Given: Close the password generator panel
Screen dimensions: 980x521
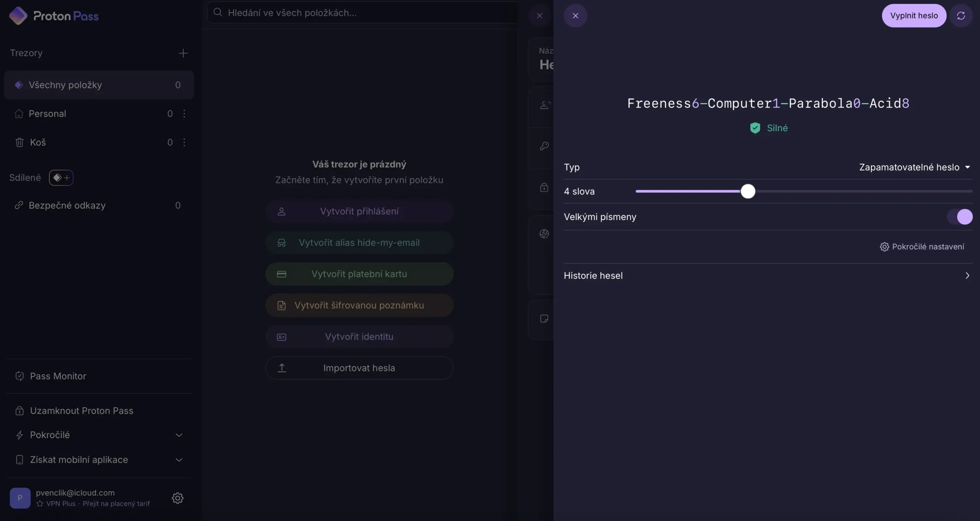Looking at the screenshot, I should [x=575, y=16].
